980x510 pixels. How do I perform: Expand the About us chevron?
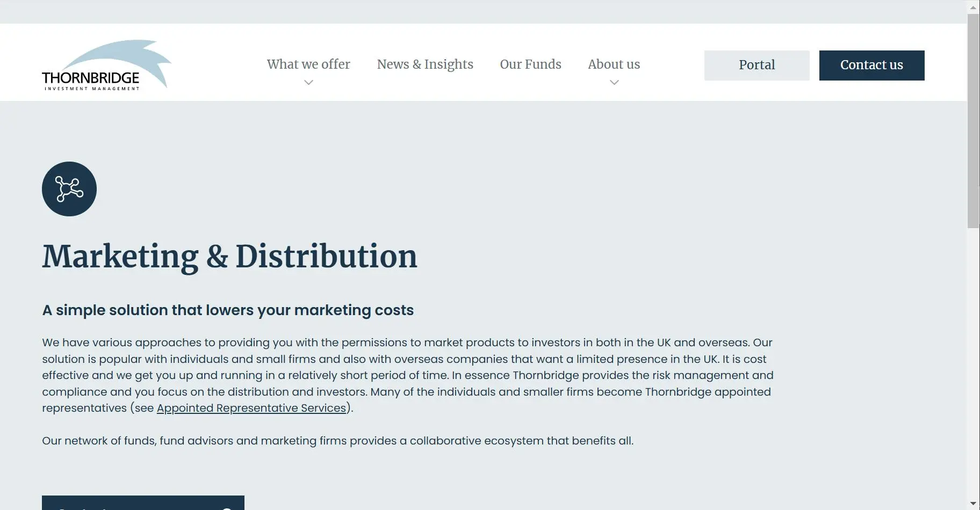pos(614,82)
